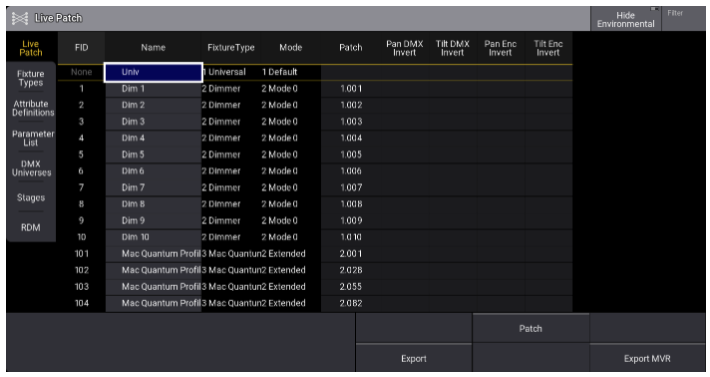Select the Univ name cell

(x=154, y=72)
